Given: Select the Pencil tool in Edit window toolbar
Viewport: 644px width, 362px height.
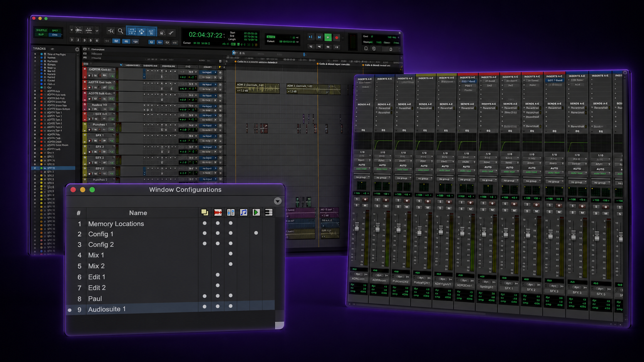Looking at the screenshot, I should pyautogui.click(x=171, y=33).
